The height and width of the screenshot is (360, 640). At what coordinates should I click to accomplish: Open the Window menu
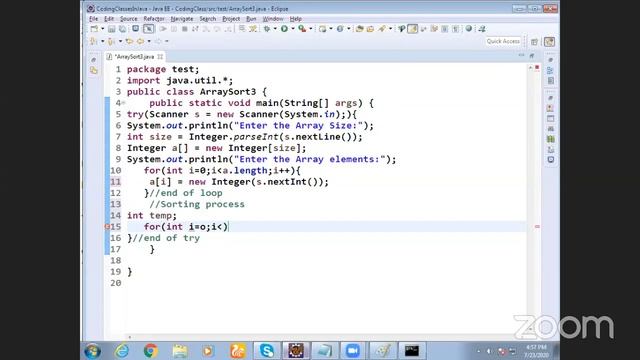coord(273,19)
